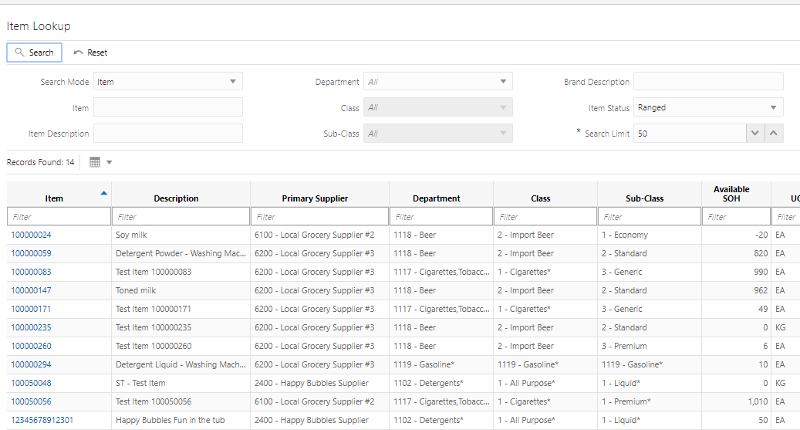Open item link 100000059
This screenshot has width=800, height=430.
(31, 254)
